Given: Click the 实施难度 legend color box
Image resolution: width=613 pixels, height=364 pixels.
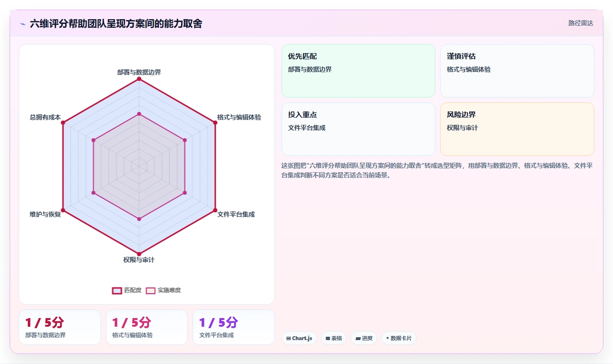Looking at the screenshot, I should pos(151,290).
